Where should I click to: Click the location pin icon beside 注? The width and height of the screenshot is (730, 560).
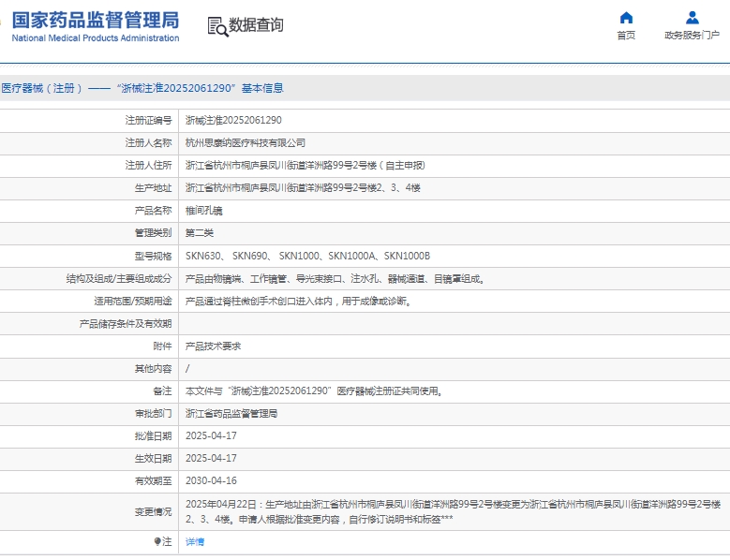(x=157, y=541)
